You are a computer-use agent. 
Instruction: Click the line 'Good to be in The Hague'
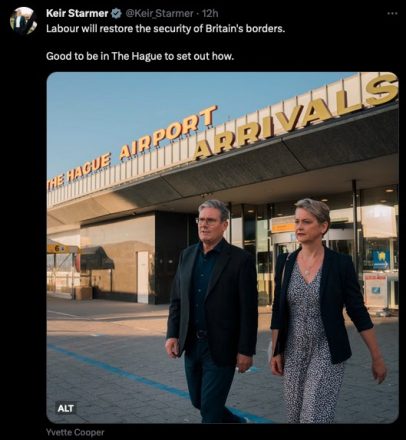coord(140,56)
